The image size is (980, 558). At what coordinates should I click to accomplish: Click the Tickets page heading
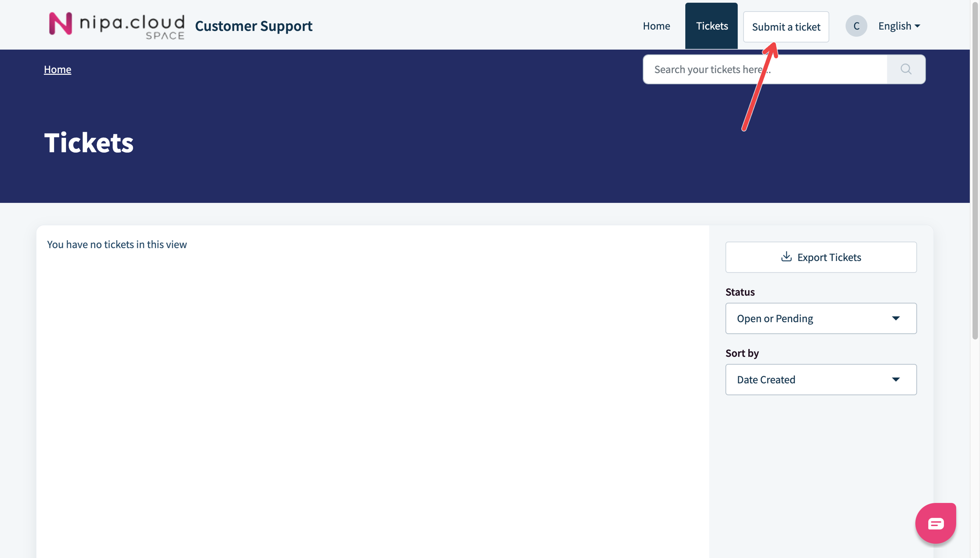click(88, 142)
